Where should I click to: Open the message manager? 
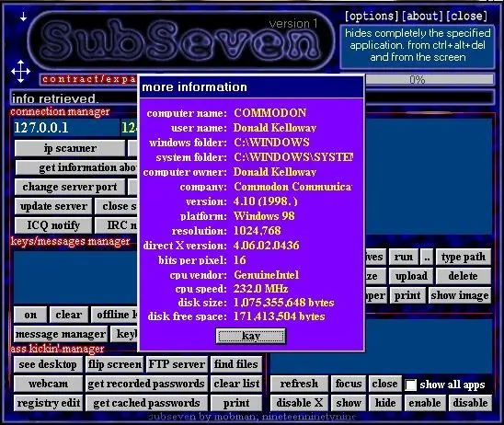tap(61, 334)
